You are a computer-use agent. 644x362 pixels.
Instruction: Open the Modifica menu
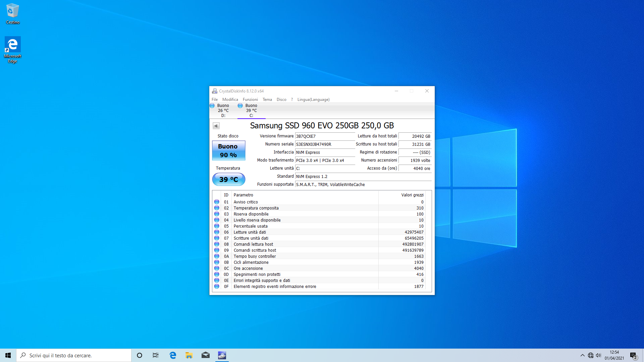[x=230, y=100]
